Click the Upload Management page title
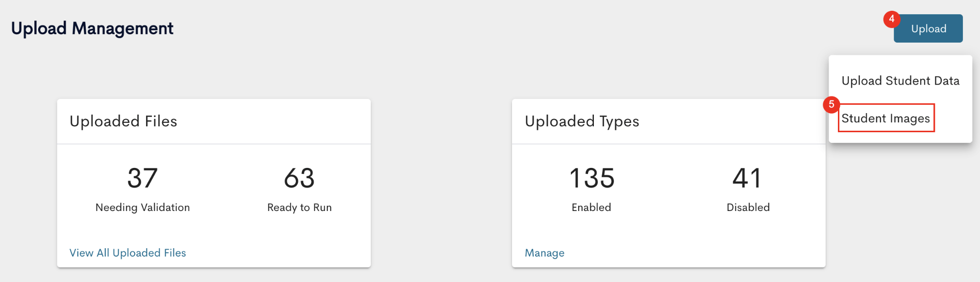Image resolution: width=980 pixels, height=282 pixels. [x=92, y=28]
